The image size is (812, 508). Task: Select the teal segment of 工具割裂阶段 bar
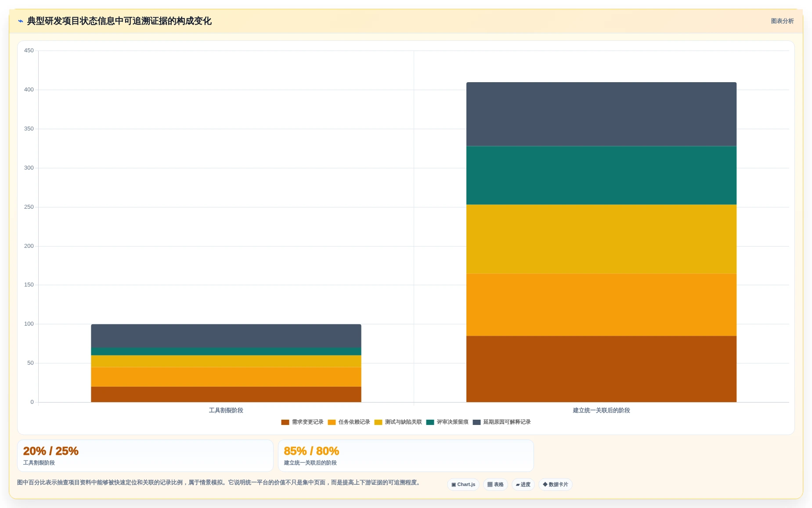[x=226, y=352]
